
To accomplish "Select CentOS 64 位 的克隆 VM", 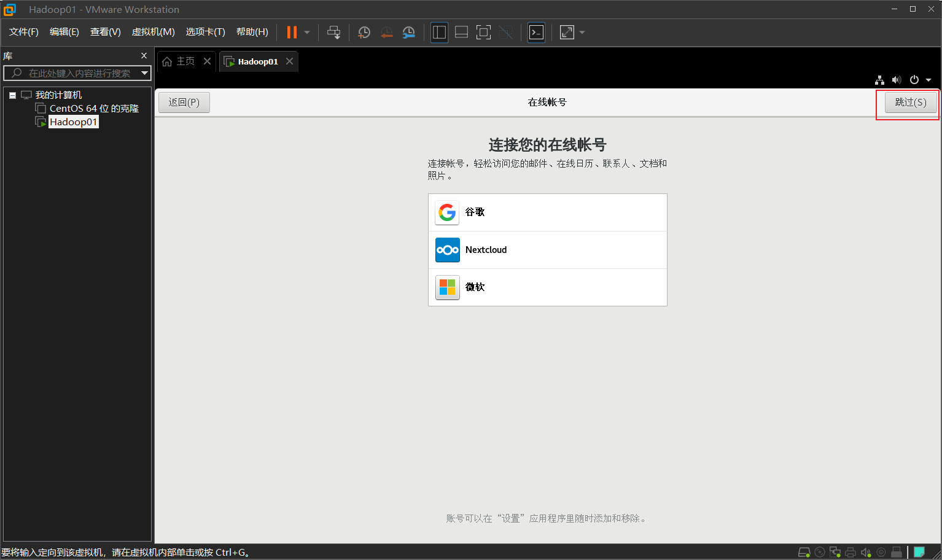I will coord(94,109).
